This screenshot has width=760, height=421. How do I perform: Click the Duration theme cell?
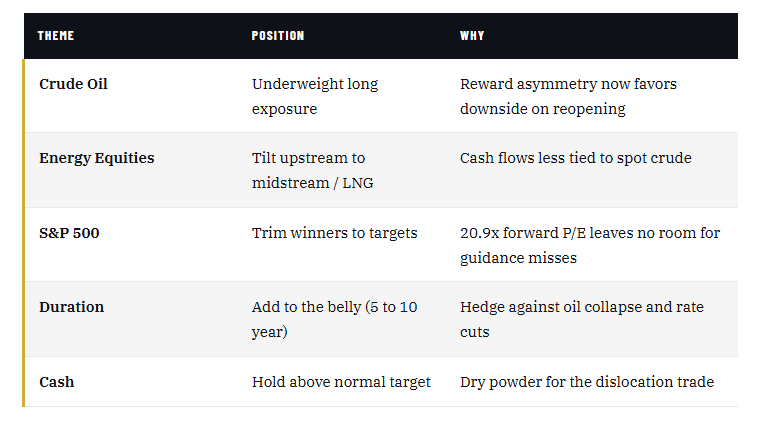[71, 307]
